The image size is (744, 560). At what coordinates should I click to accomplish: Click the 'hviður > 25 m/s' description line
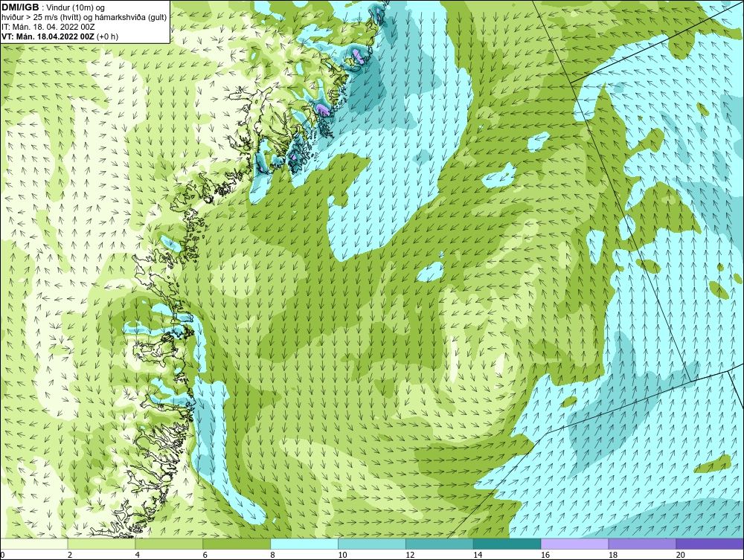click(84, 17)
